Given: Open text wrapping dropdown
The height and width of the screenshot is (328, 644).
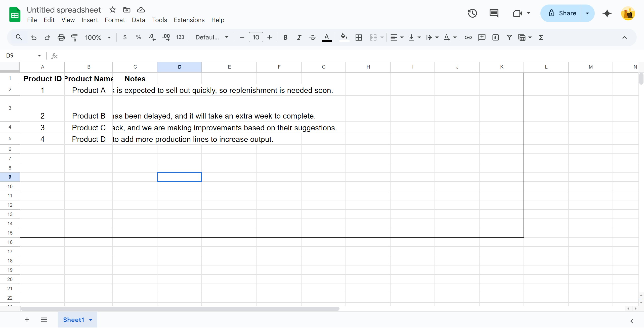Looking at the screenshot, I should click(x=432, y=37).
